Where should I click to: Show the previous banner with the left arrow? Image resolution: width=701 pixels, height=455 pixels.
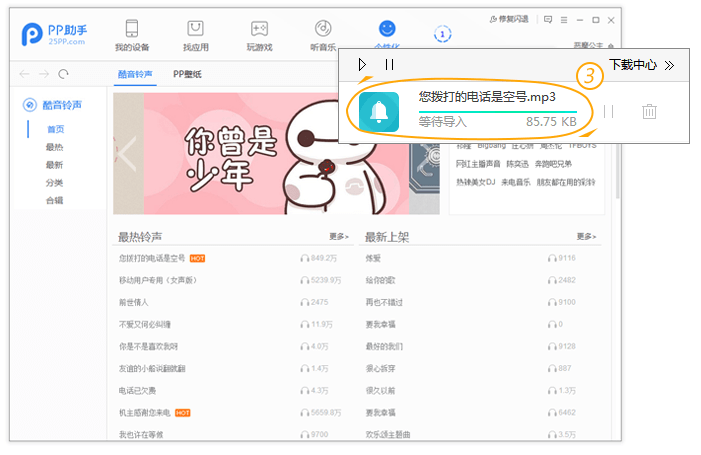[x=127, y=154]
